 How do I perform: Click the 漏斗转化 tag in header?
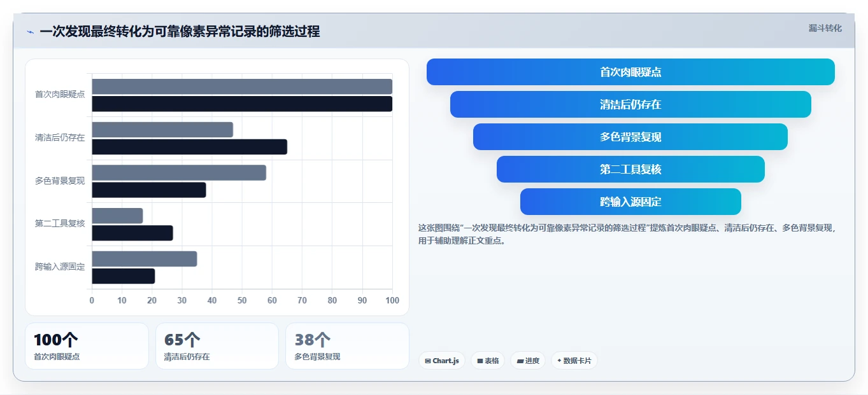[825, 28]
